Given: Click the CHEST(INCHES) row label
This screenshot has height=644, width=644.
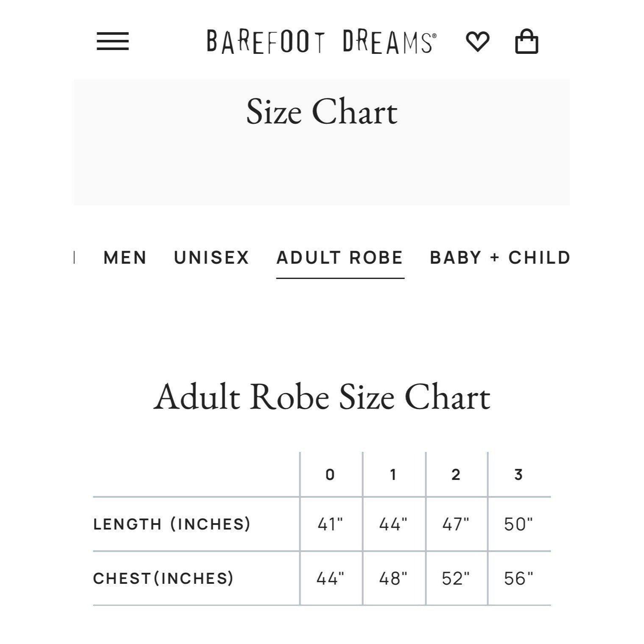Looking at the screenshot, I should coord(163,579).
